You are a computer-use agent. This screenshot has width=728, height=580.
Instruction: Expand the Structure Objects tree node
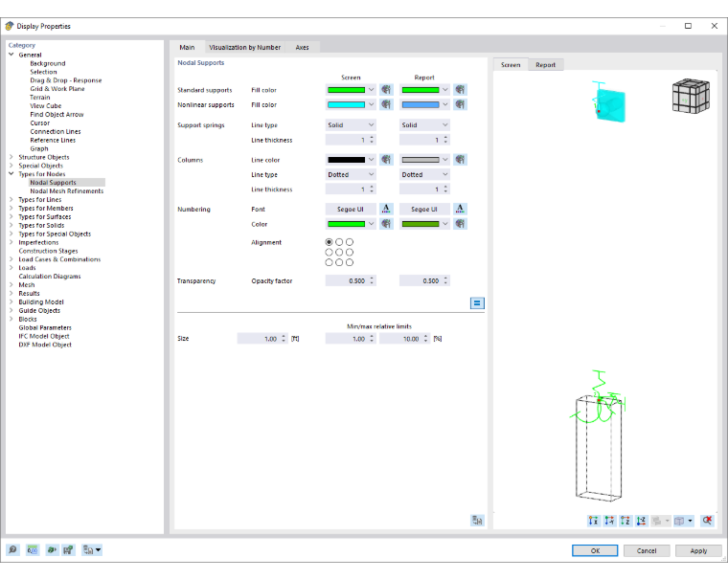(11, 157)
